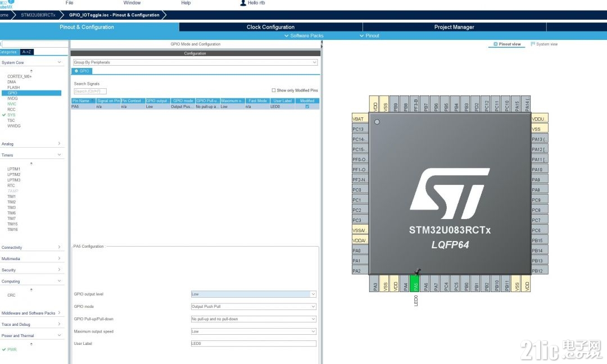Select TIM1 timer
The image size is (607, 364).
(11, 197)
